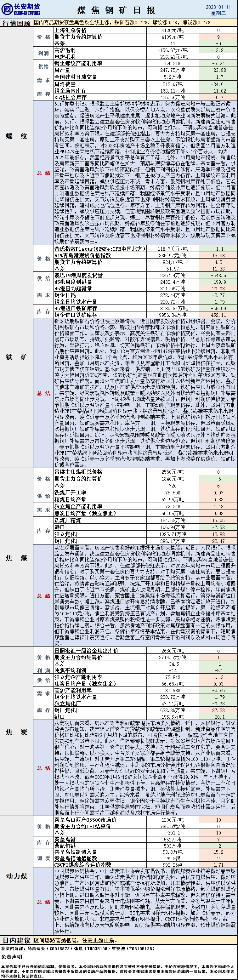Image resolution: width=238 pixels, height=980 pixels.
Task: Select the 吕梁主焦煤汇总价格 label
Action: click(x=78, y=472)
